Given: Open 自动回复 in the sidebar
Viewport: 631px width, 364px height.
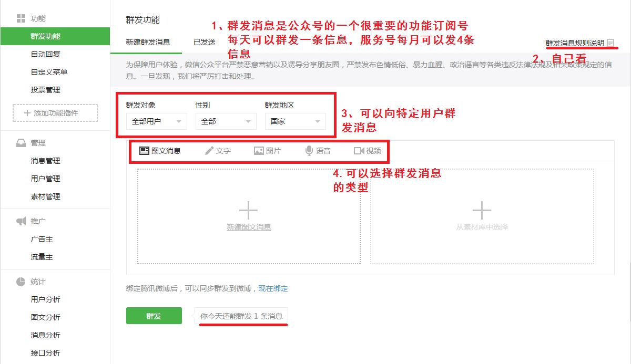Looking at the screenshot, I should tap(45, 54).
